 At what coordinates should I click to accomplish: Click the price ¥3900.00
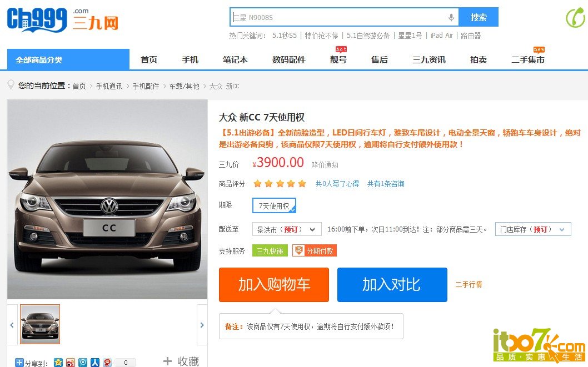coord(278,163)
